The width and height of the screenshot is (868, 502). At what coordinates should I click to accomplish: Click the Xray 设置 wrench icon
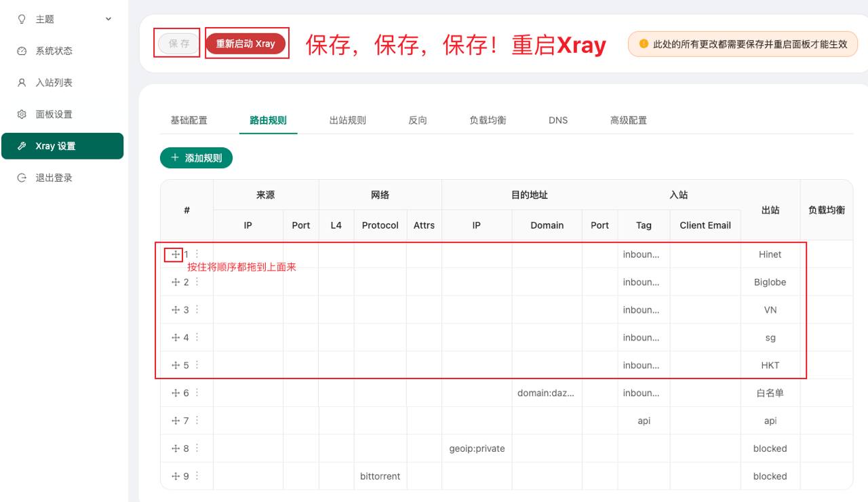click(22, 146)
